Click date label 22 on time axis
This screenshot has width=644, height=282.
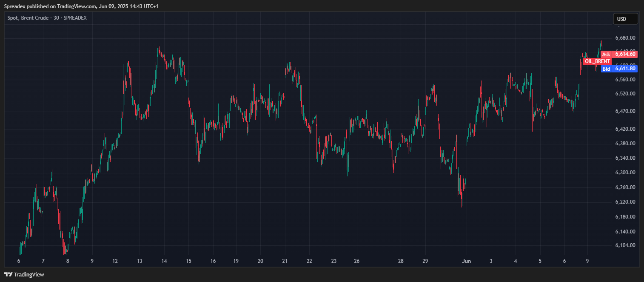(x=310, y=261)
